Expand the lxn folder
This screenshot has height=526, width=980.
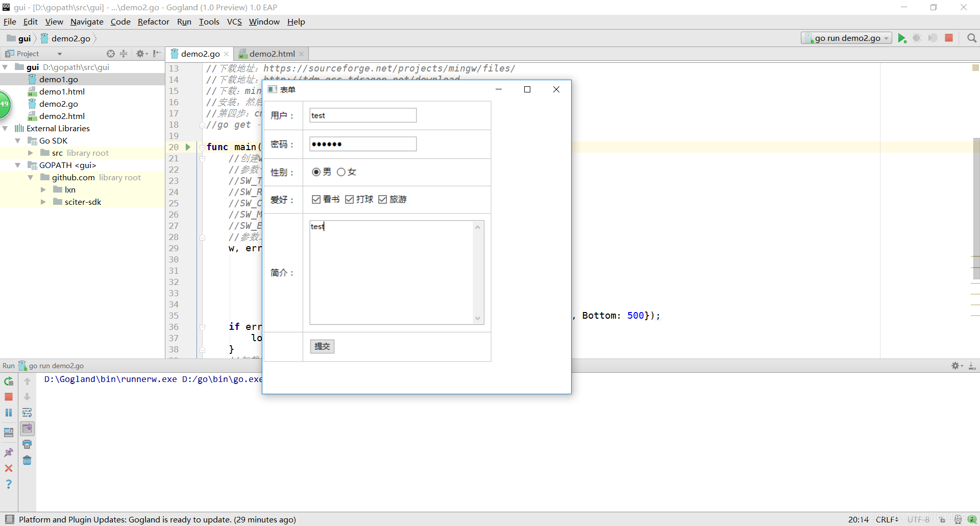[x=43, y=189]
